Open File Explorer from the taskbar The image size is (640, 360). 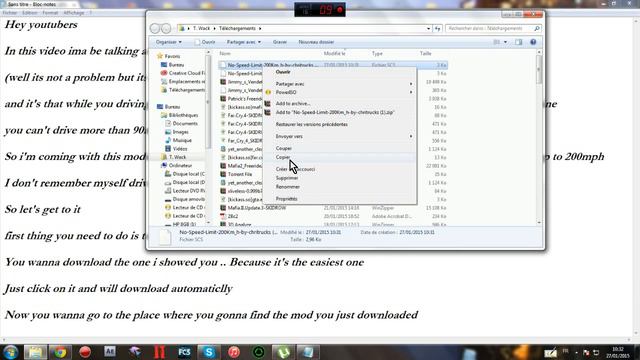click(35, 352)
